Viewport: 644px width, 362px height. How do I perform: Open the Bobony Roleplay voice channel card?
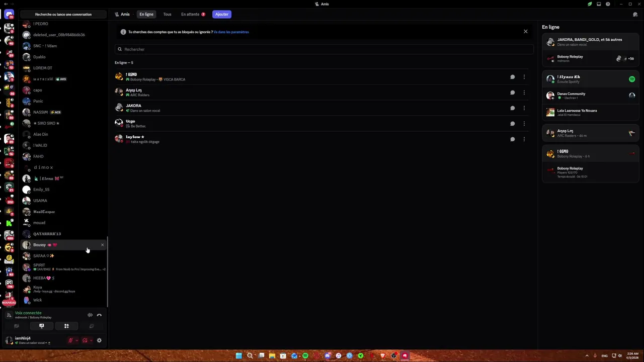[590, 59]
